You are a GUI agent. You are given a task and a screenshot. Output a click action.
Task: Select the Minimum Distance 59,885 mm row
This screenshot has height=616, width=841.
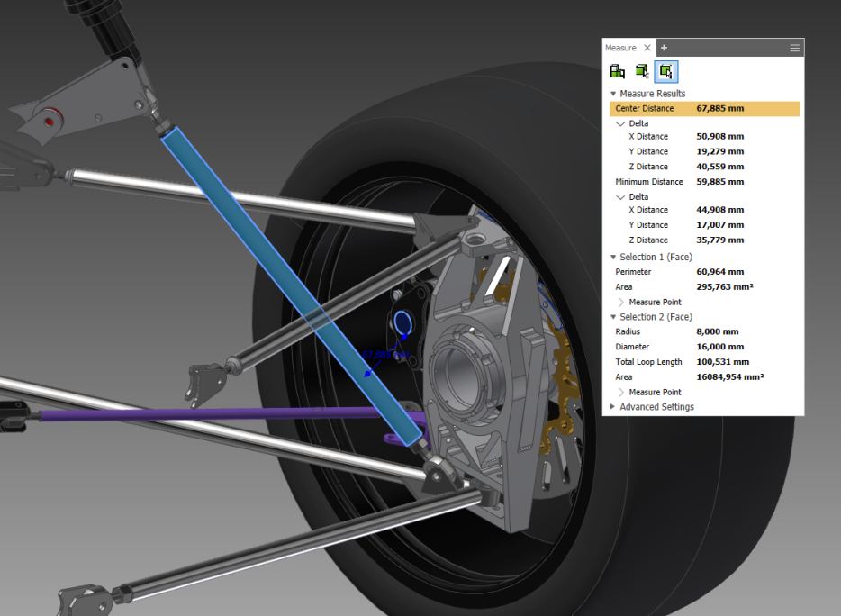pos(705,182)
